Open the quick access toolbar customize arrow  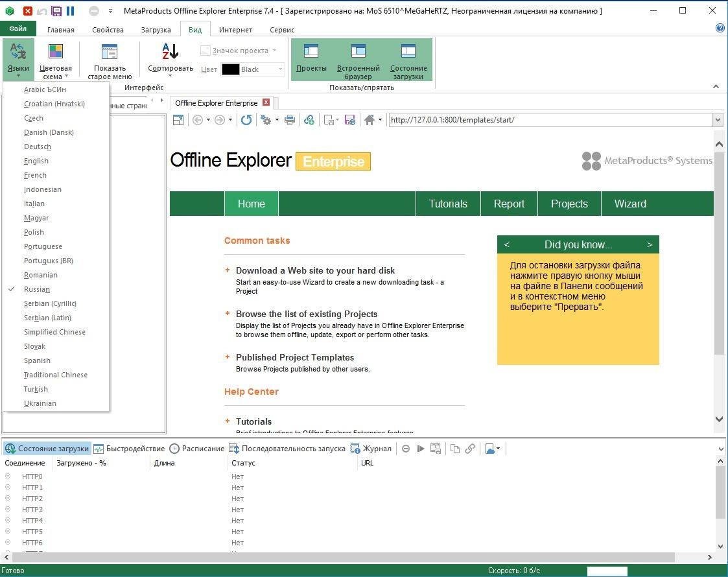point(110,10)
